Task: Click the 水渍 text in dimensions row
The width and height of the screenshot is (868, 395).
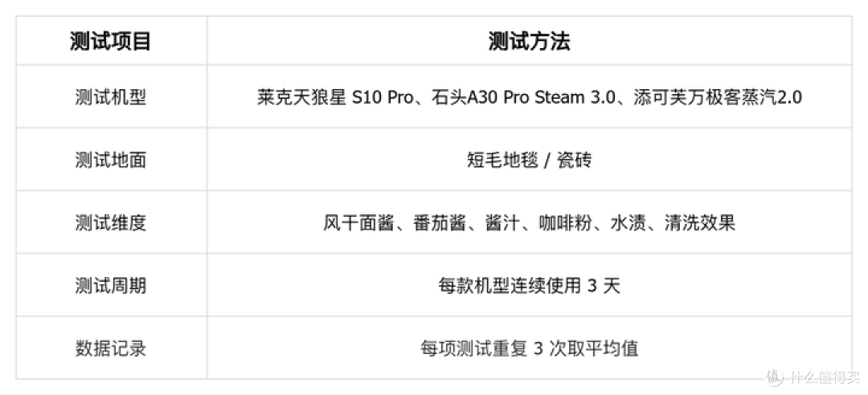Action: point(628,223)
